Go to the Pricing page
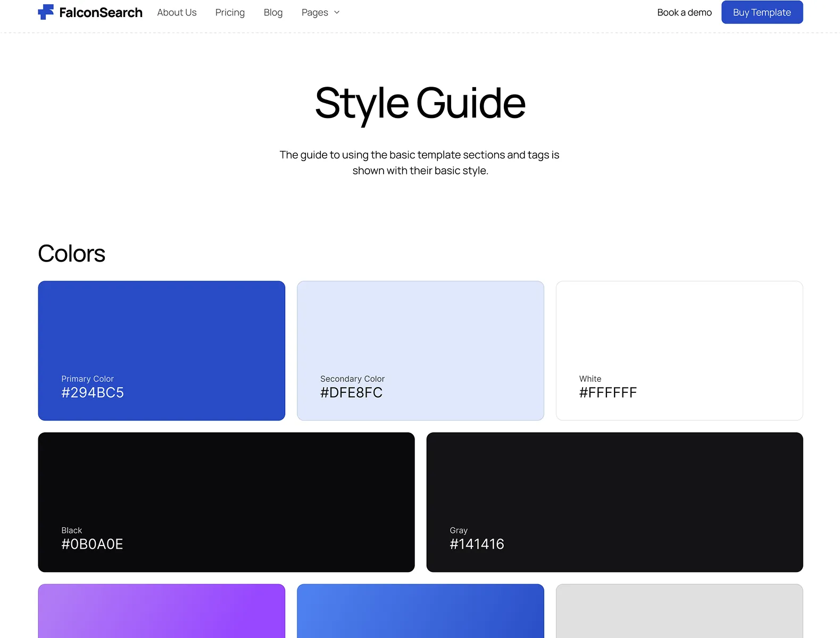Viewport: 840px width, 638px height. pyautogui.click(x=230, y=12)
